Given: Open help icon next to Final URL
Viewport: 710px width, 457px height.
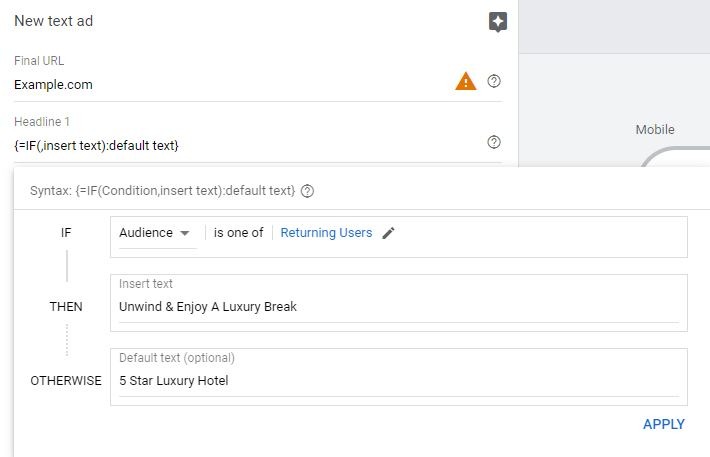Looking at the screenshot, I should [494, 81].
